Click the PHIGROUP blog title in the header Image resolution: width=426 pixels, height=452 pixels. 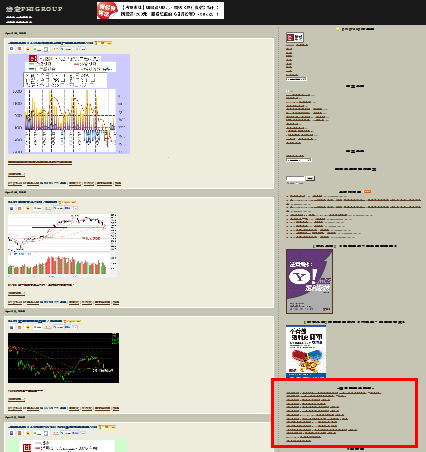[x=34, y=9]
